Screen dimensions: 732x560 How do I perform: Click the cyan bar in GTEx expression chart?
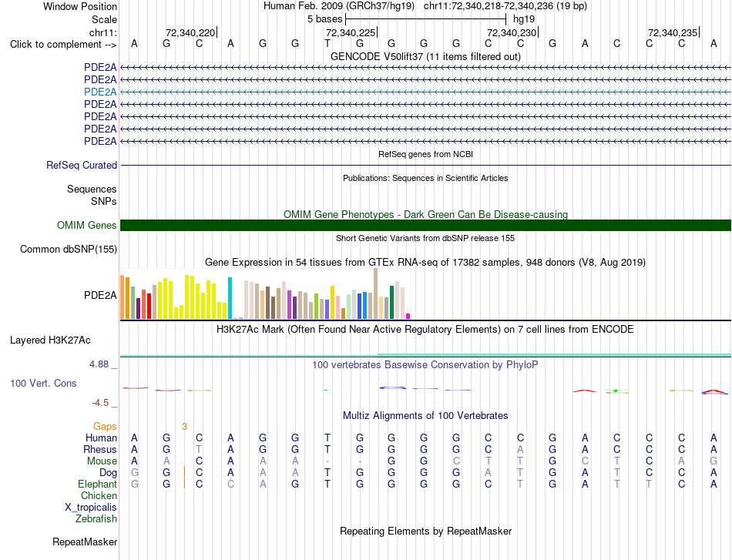(x=230, y=298)
